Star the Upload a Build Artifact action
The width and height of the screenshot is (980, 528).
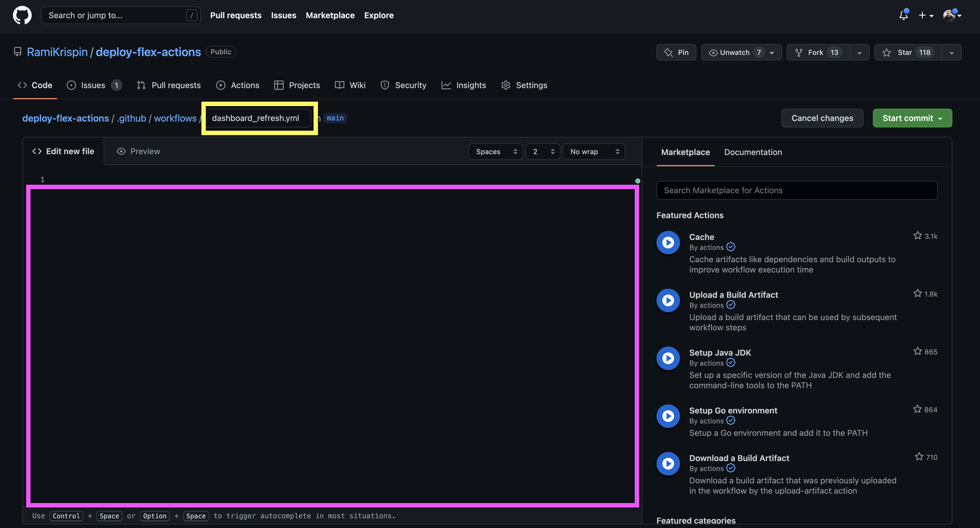click(917, 293)
